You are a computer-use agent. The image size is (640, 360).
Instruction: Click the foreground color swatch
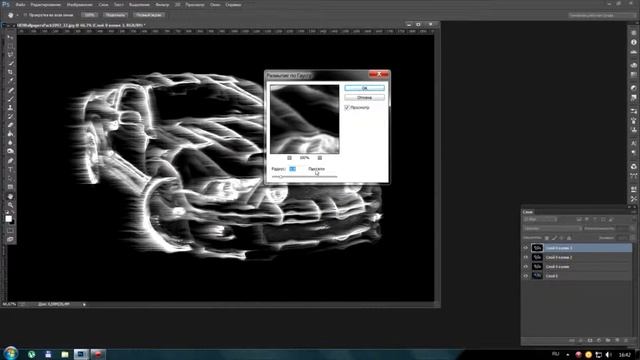coord(8,218)
